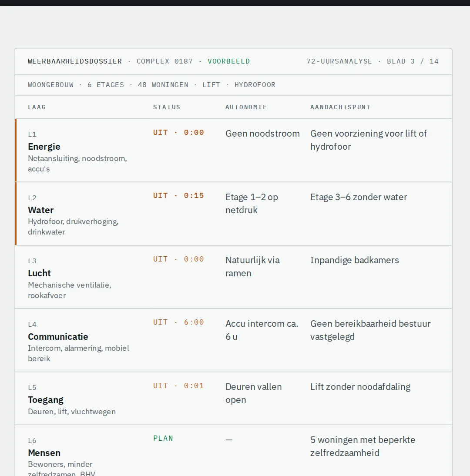Click the L5 layer code

(x=32, y=388)
